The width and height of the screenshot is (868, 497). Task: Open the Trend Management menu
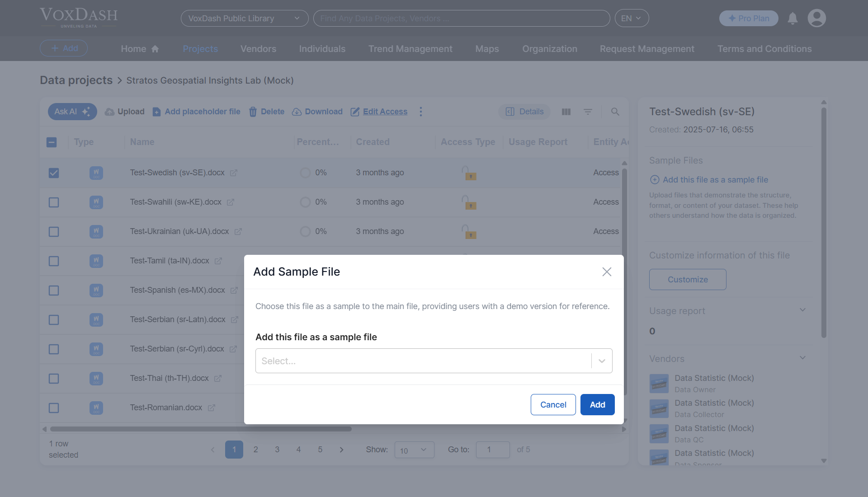point(410,48)
